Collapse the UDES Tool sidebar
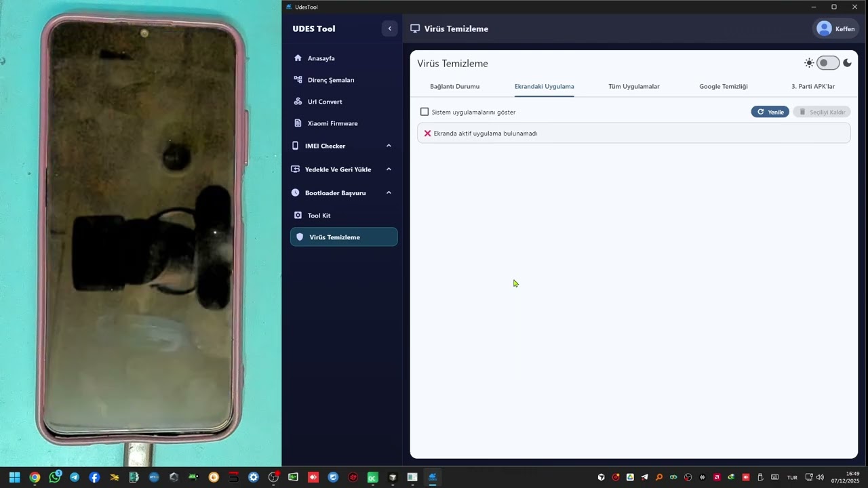868x488 pixels. click(x=389, y=28)
